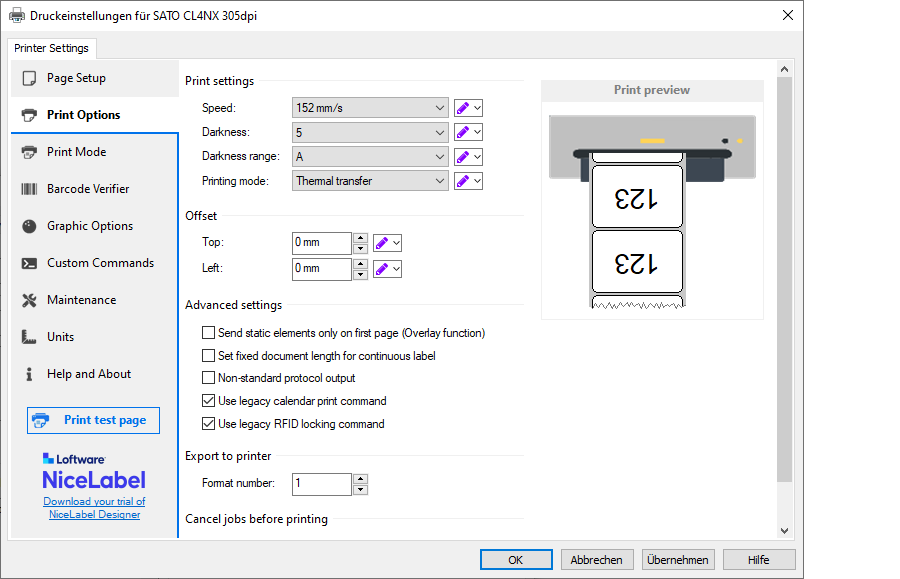The image size is (900, 579).
Task: Confirm with the OK button
Action: (516, 559)
